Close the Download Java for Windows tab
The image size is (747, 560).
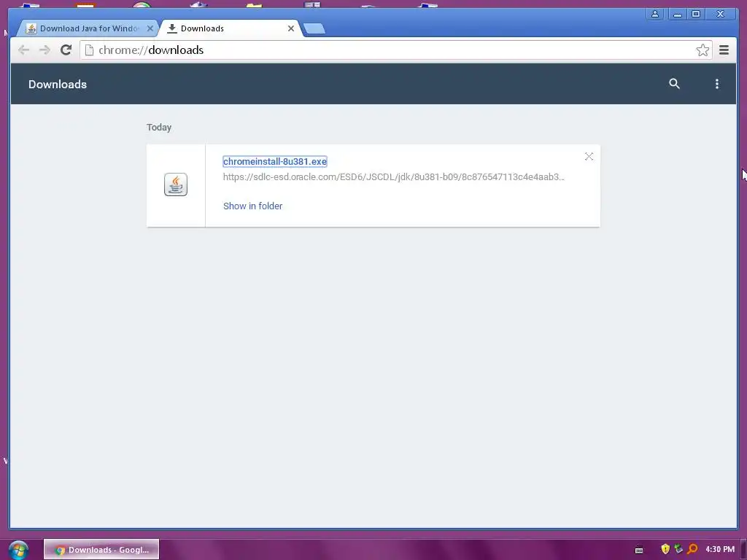(150, 28)
